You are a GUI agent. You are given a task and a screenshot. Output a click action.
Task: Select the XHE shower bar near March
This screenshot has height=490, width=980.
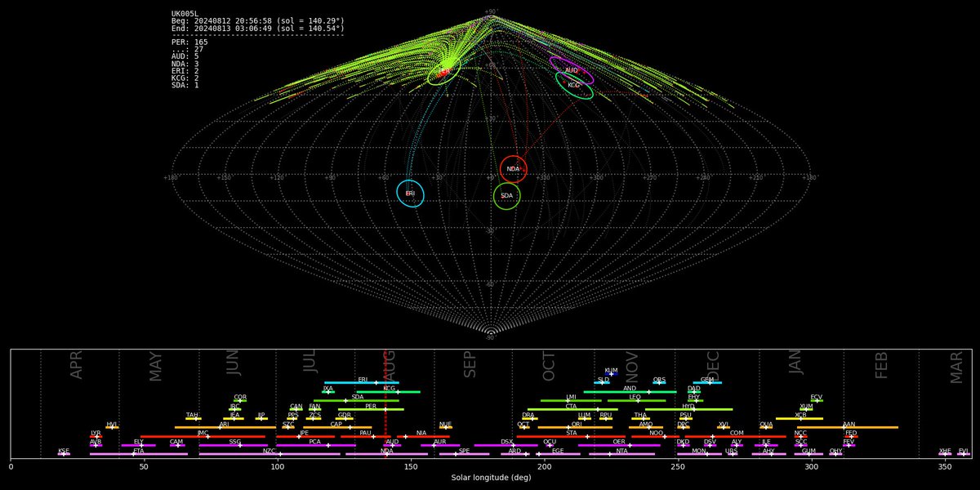(x=944, y=454)
